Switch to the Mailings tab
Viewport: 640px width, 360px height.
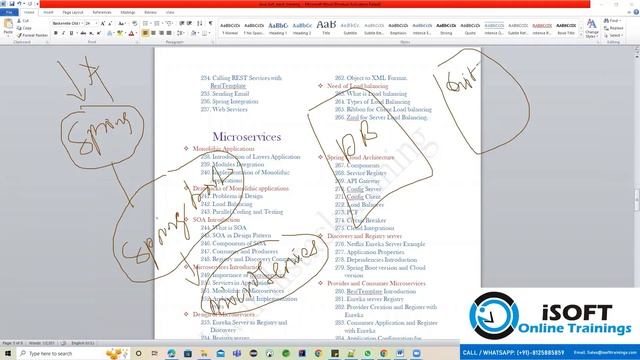[x=128, y=13]
